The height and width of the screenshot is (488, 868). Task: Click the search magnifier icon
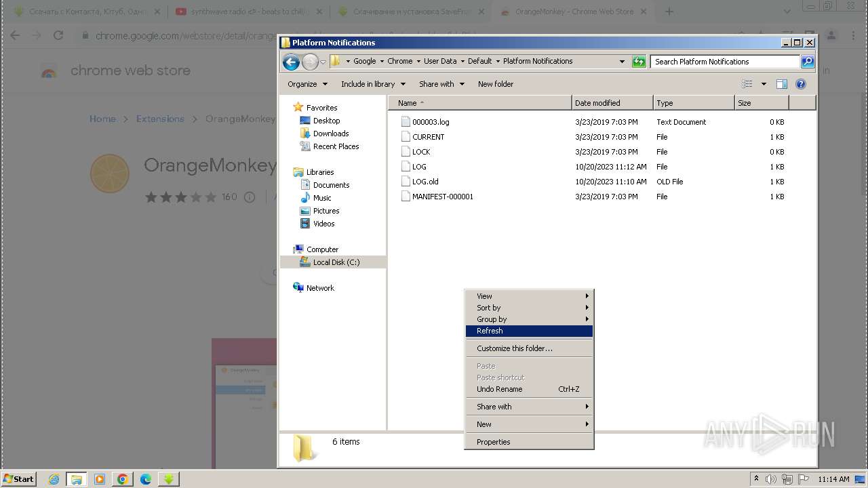[x=807, y=62]
